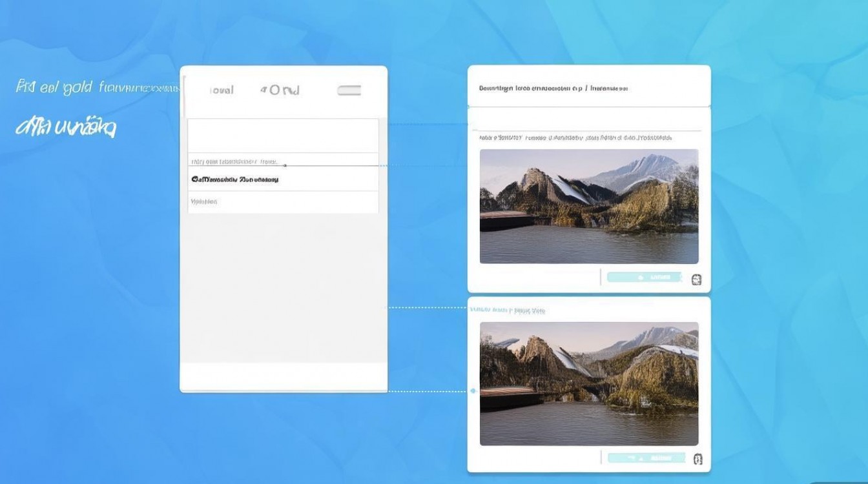The width and height of the screenshot is (868, 484).
Task: Toggle the gray pill switch in left panel header
Action: pos(349,91)
